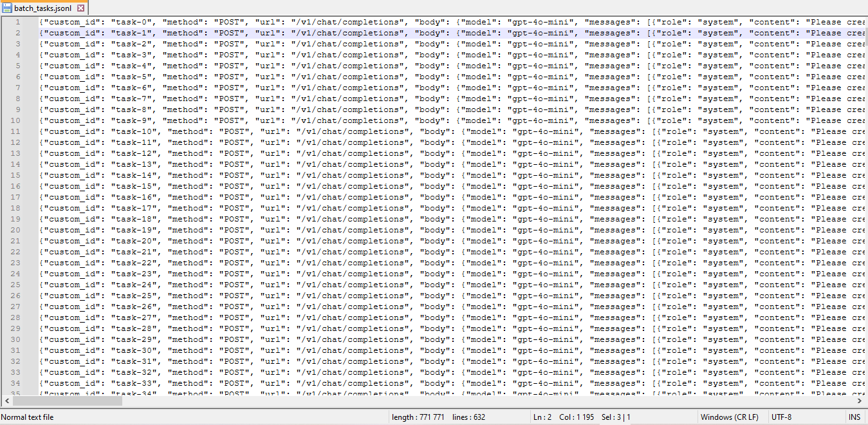Click the "task-1" value on highlighted line 2
The height and width of the screenshot is (425, 868).
pos(131,33)
